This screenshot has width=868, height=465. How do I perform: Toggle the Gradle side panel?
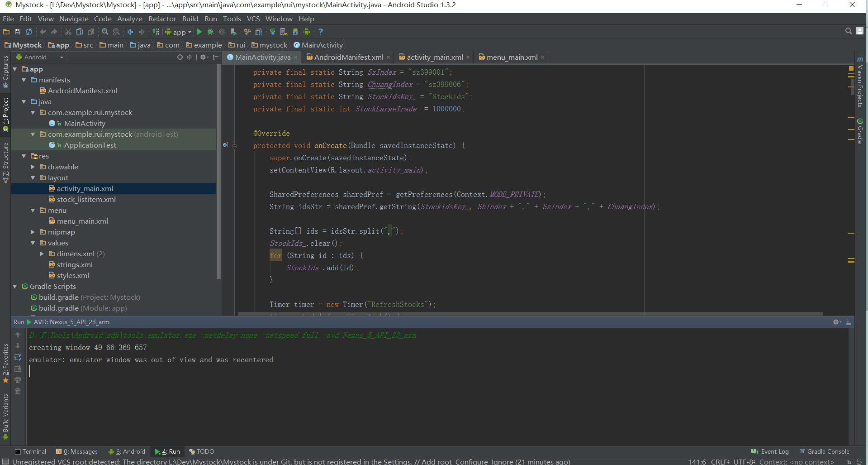pos(860,131)
